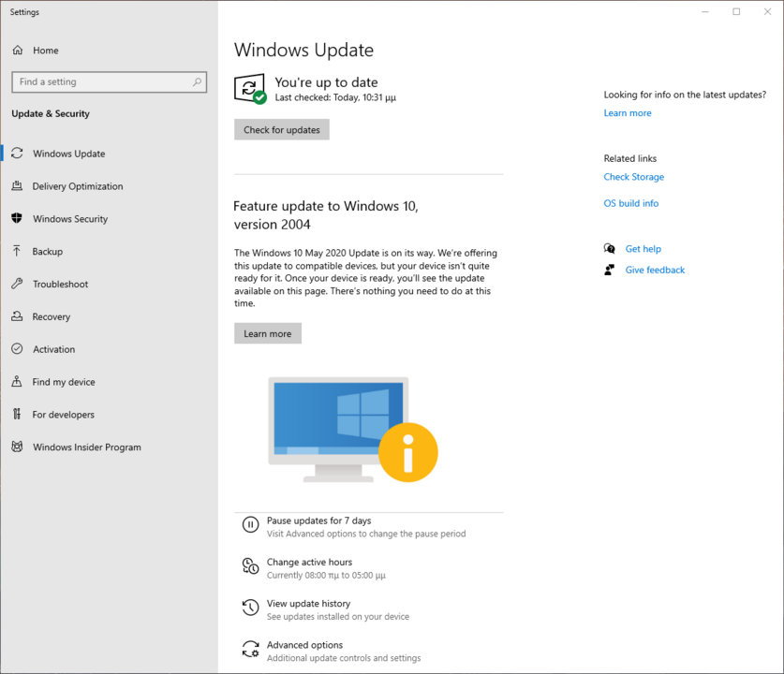Click the Windows Update sync arrows icon
This screenshot has width=784, height=674.
17,153
